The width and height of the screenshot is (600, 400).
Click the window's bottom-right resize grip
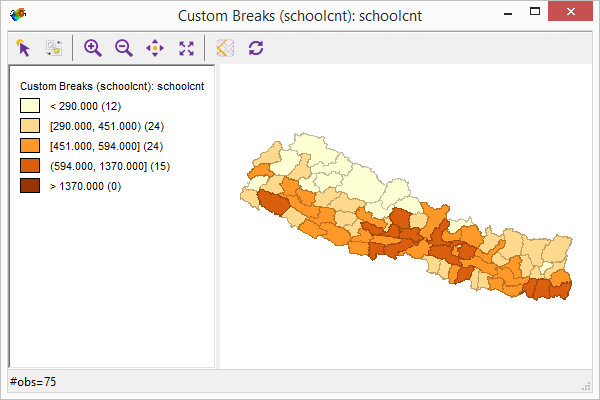(x=586, y=387)
